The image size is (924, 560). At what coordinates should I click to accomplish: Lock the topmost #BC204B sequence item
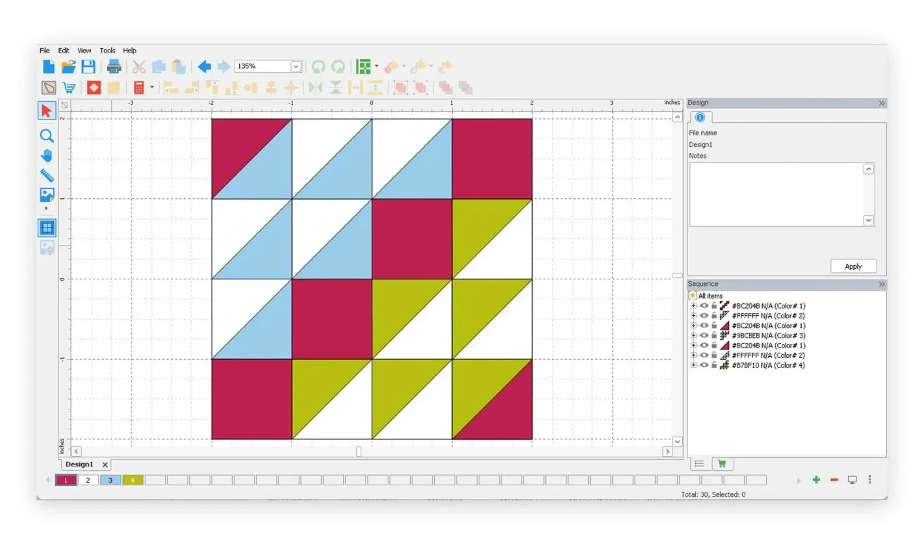point(714,306)
